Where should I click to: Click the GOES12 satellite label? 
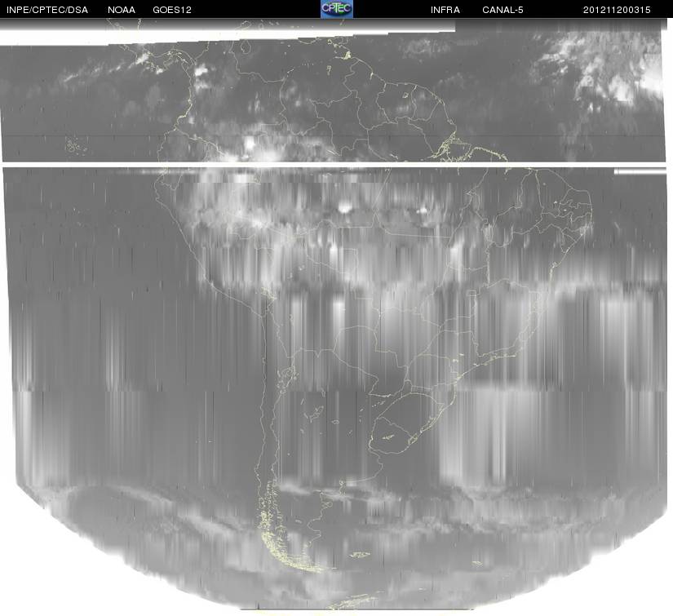click(172, 10)
